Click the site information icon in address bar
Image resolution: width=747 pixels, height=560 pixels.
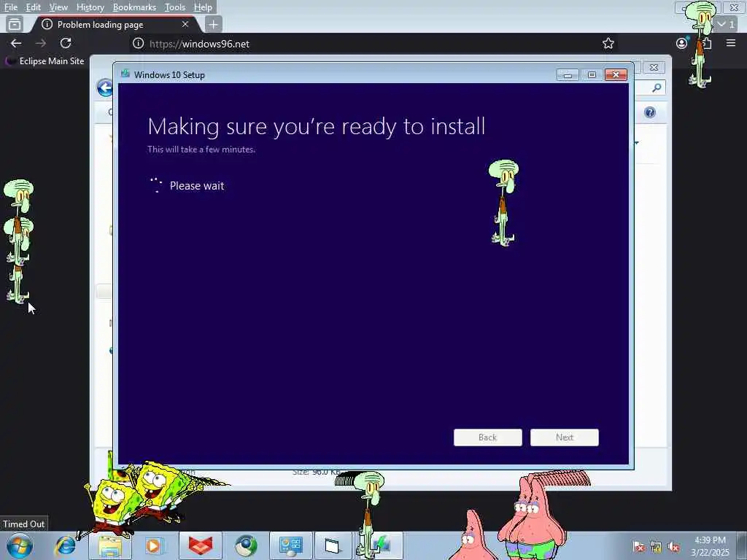click(x=138, y=43)
